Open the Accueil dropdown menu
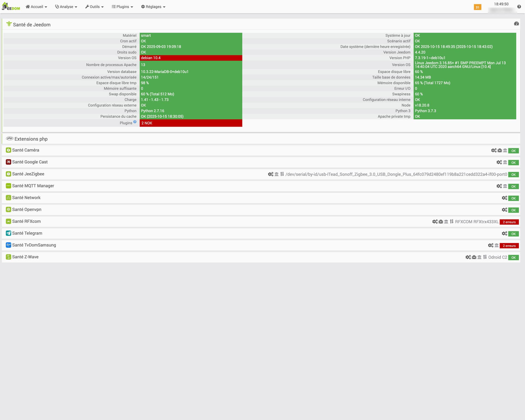 coord(36,7)
